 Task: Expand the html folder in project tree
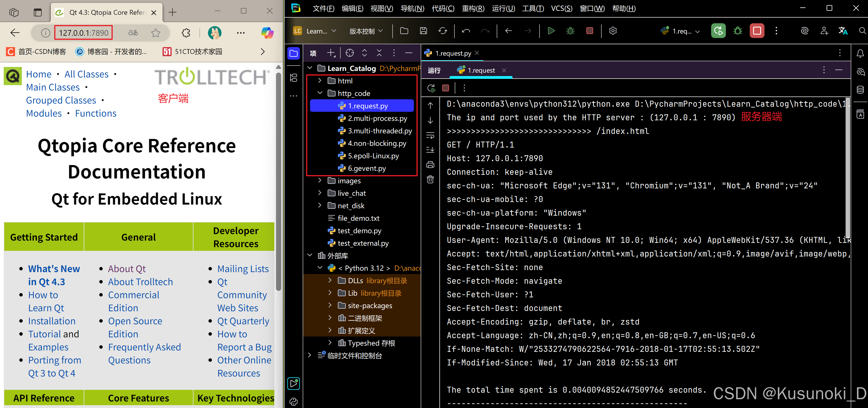(320, 81)
